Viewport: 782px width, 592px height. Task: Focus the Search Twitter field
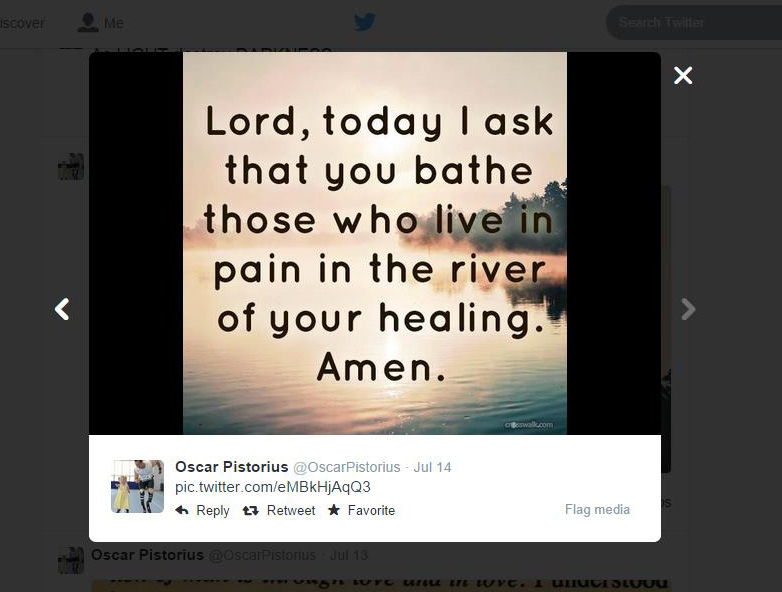pos(694,22)
